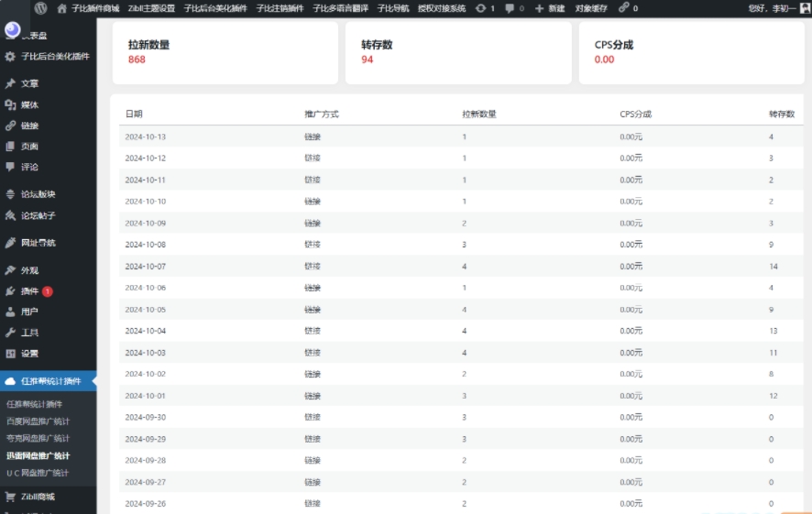Click the 用户 users icon
This screenshot has width=812, height=514.
pyautogui.click(x=11, y=312)
